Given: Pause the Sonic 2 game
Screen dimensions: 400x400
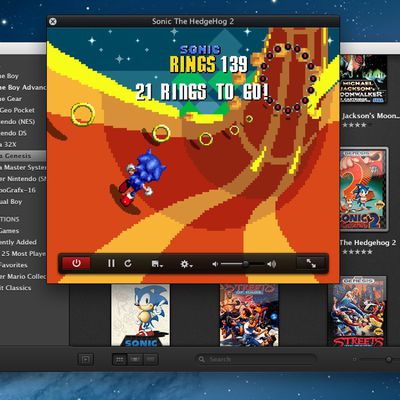Looking at the screenshot, I should point(111,264).
